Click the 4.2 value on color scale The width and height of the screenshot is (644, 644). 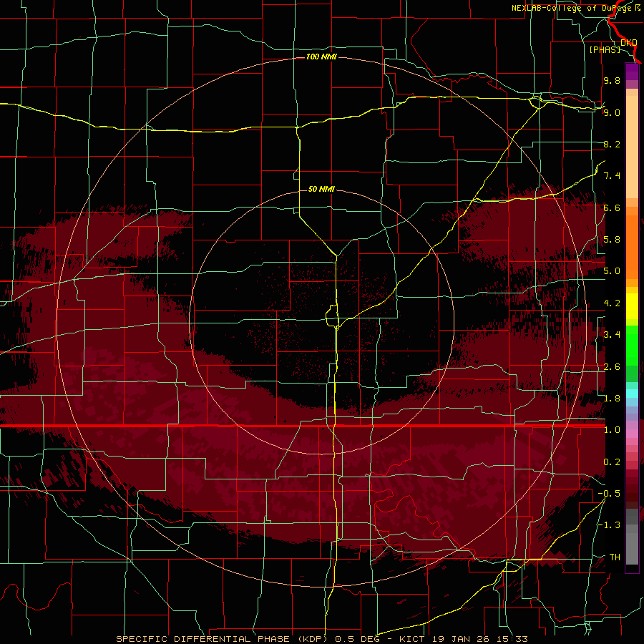(612, 303)
